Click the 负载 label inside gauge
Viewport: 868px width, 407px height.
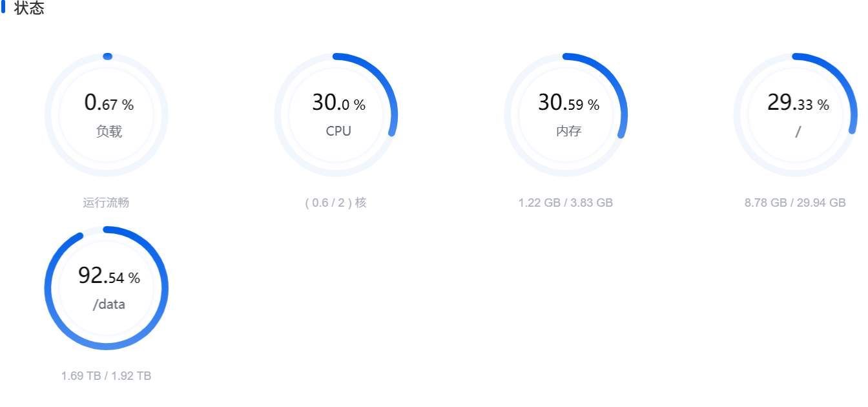[109, 132]
